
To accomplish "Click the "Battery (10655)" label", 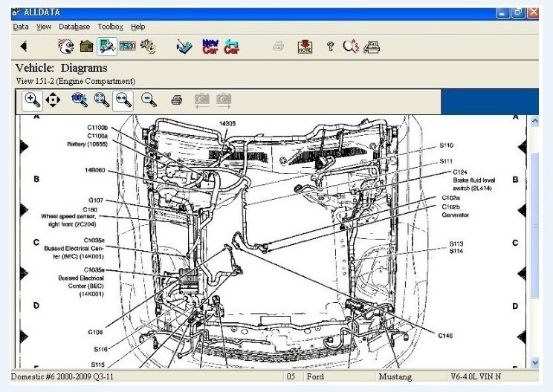I will [88, 144].
